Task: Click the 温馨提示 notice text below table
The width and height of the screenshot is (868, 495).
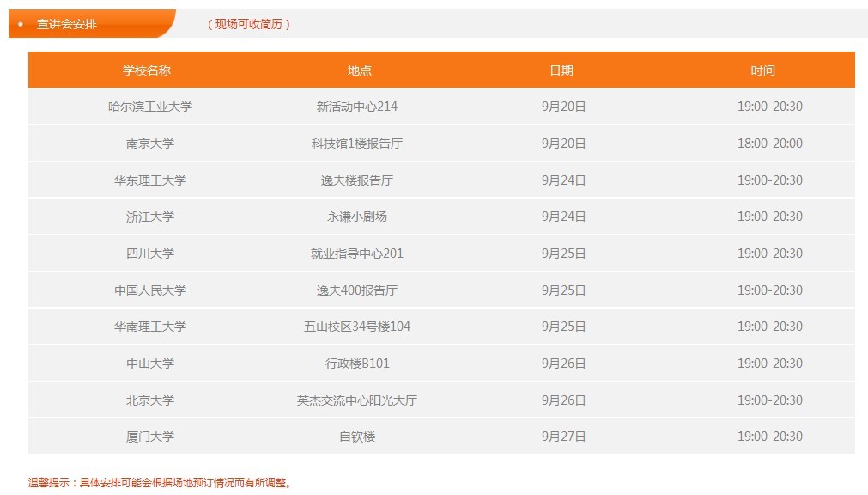Action: (161, 483)
